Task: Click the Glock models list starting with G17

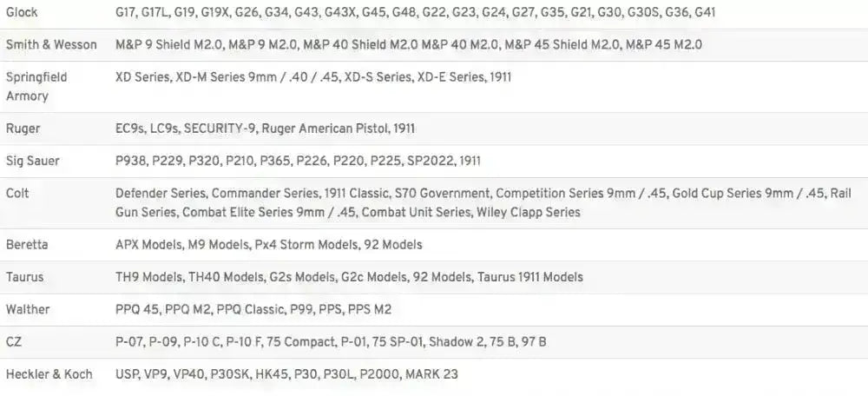Action: click(416, 13)
